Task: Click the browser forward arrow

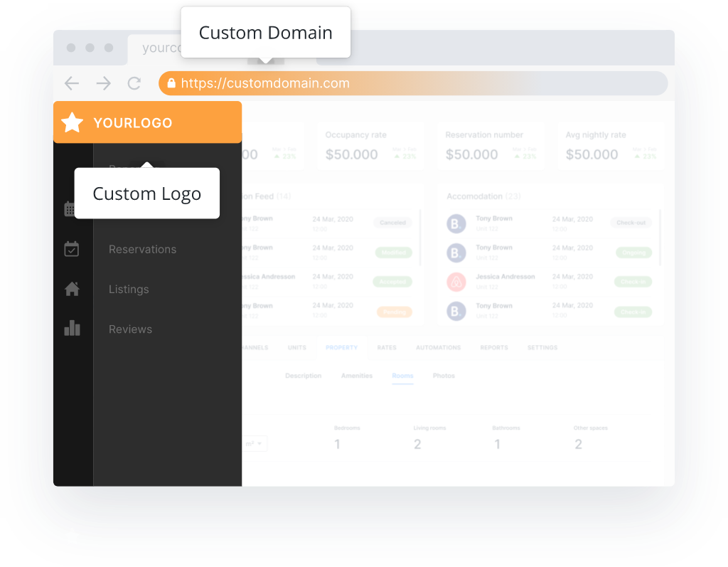Action: (x=104, y=83)
